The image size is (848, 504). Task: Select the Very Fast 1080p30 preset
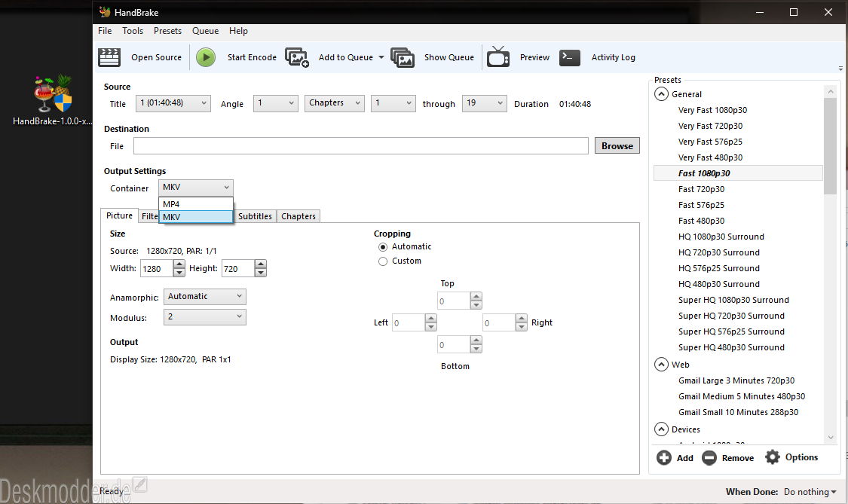712,110
